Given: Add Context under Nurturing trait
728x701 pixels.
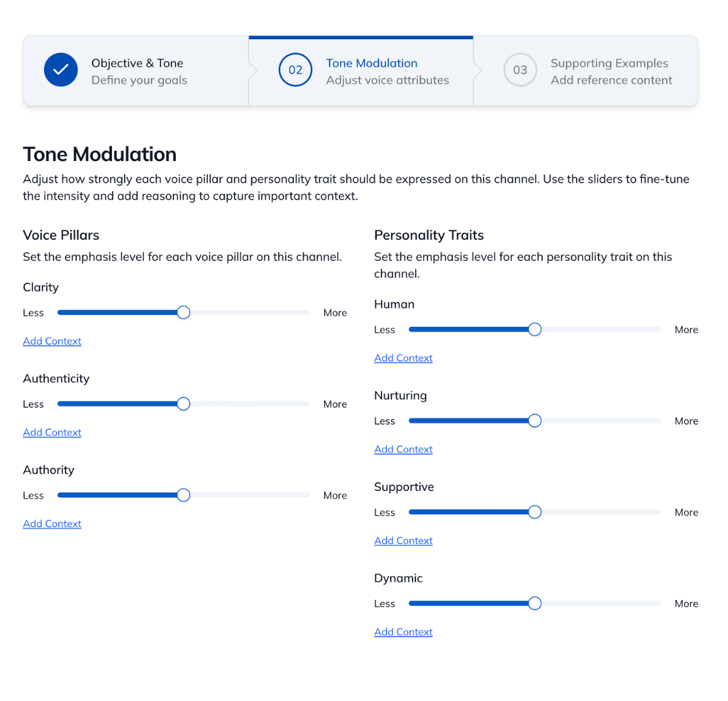Looking at the screenshot, I should (x=404, y=450).
